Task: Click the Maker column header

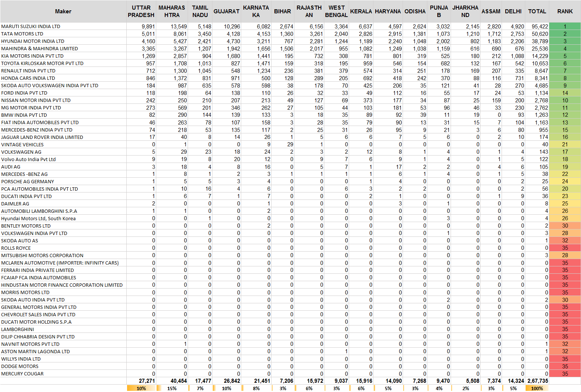Action: (63, 11)
